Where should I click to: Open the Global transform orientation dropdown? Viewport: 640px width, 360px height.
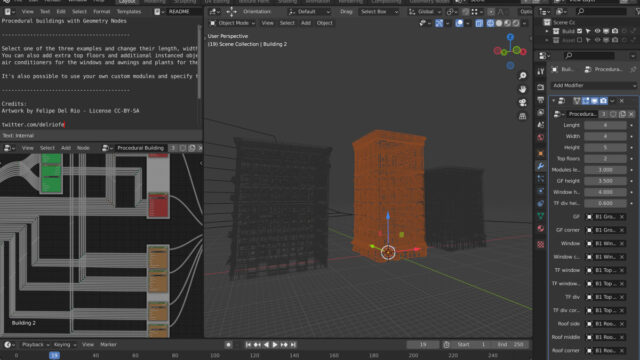[x=425, y=12]
